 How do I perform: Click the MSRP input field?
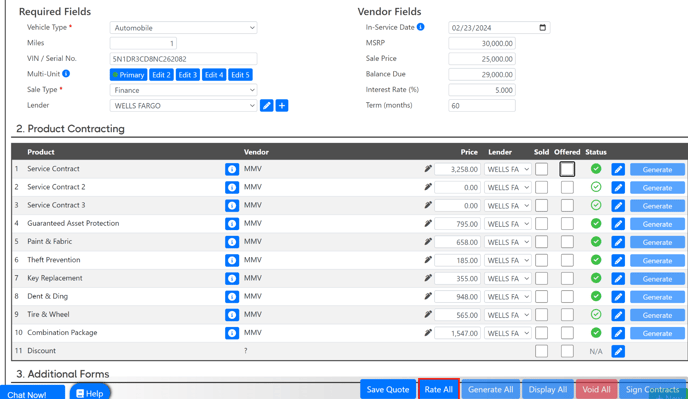pyautogui.click(x=482, y=43)
